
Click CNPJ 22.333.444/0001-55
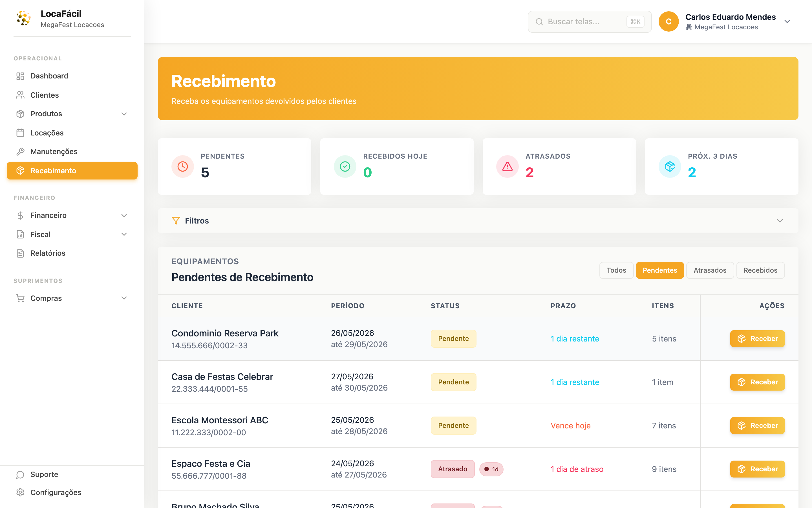tap(209, 389)
